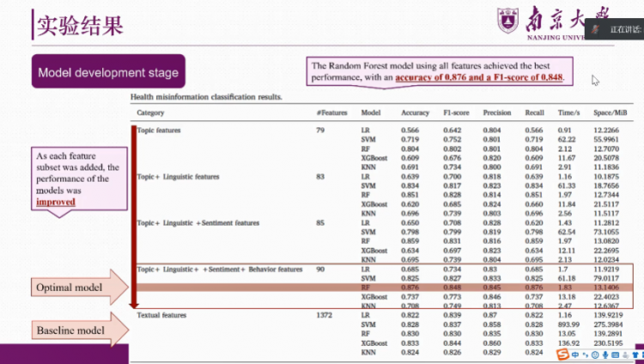644x364 pixels.
Task: Click the feature count 83
Action: coord(320,177)
